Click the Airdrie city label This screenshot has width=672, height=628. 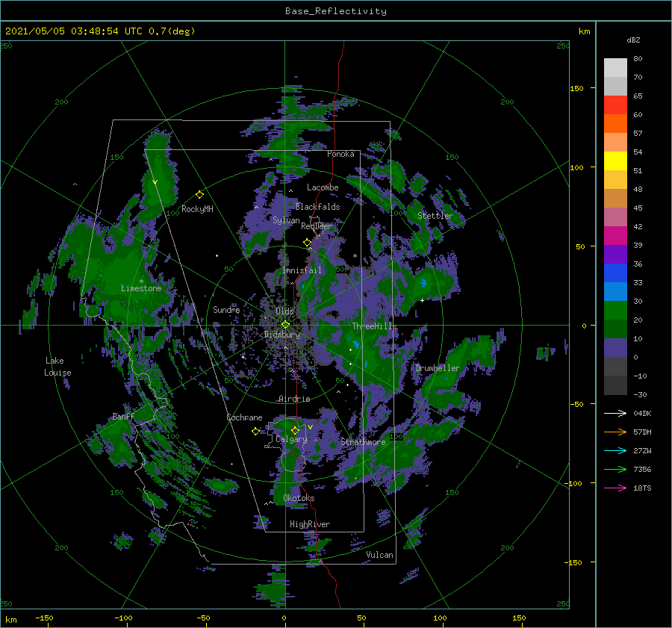294,399
